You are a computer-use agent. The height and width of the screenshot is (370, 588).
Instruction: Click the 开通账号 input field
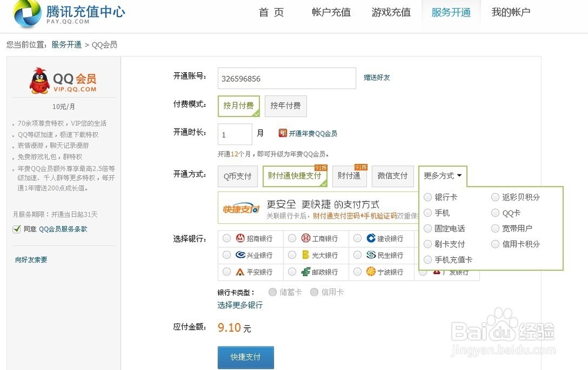(x=287, y=78)
